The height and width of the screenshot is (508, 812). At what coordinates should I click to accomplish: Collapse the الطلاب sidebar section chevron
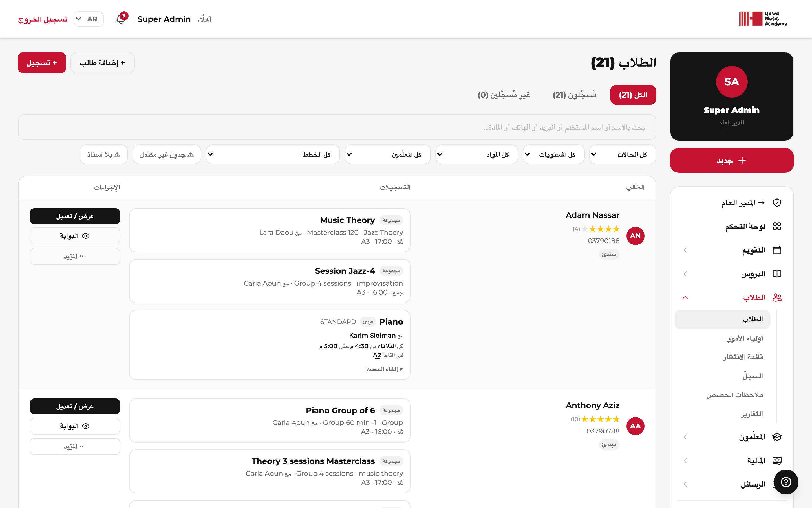coord(685,297)
